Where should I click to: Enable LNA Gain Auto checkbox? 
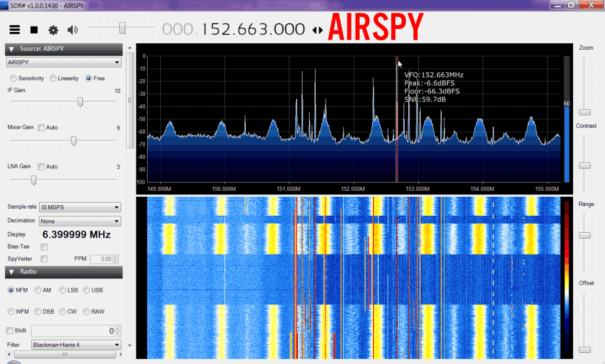[41, 167]
